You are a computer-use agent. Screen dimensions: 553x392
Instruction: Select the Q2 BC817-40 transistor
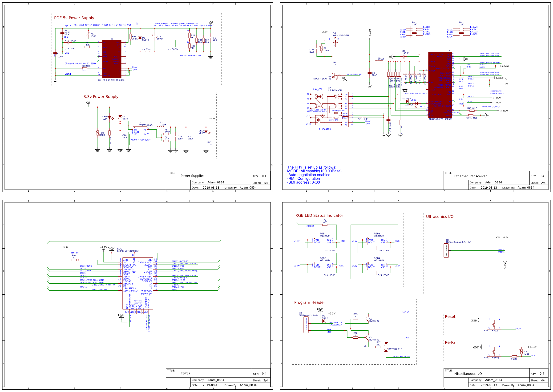[367, 319]
